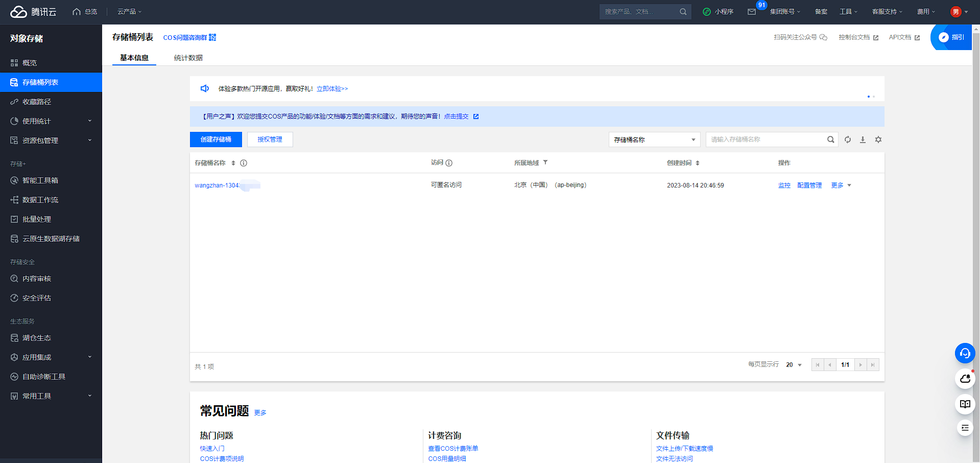980x463 pixels.
Task: Open API文档 link
Action: tap(904, 37)
